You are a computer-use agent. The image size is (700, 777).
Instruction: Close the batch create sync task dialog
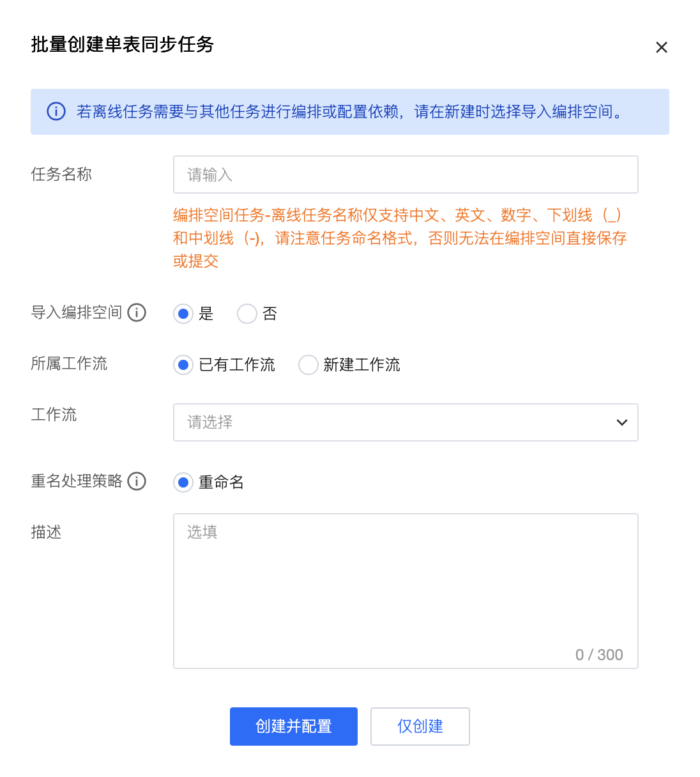point(661,47)
